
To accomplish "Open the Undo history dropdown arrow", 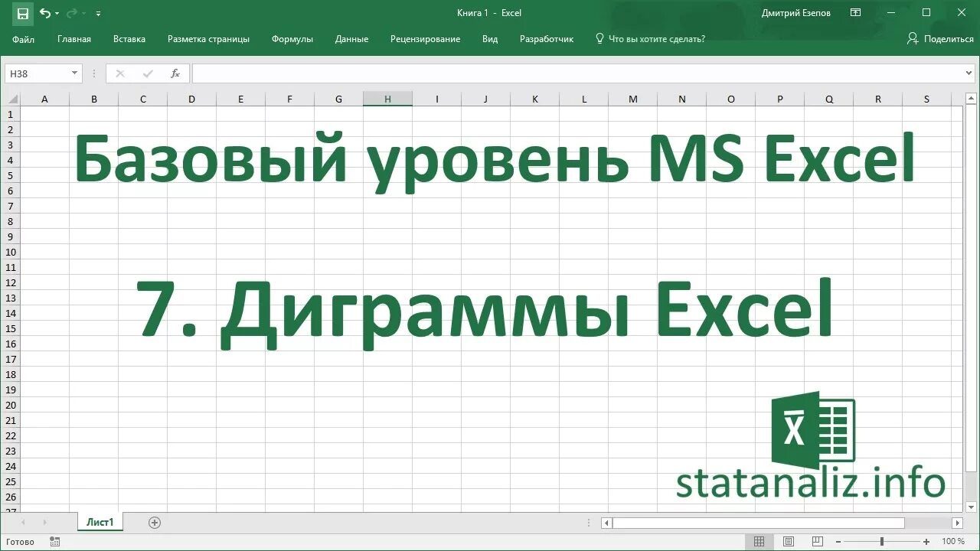I will point(57,14).
